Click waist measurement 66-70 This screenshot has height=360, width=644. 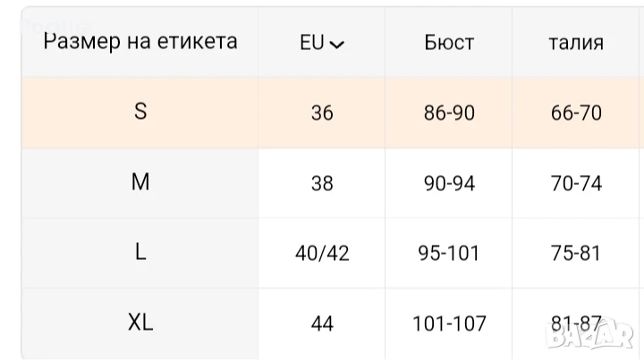576,113
